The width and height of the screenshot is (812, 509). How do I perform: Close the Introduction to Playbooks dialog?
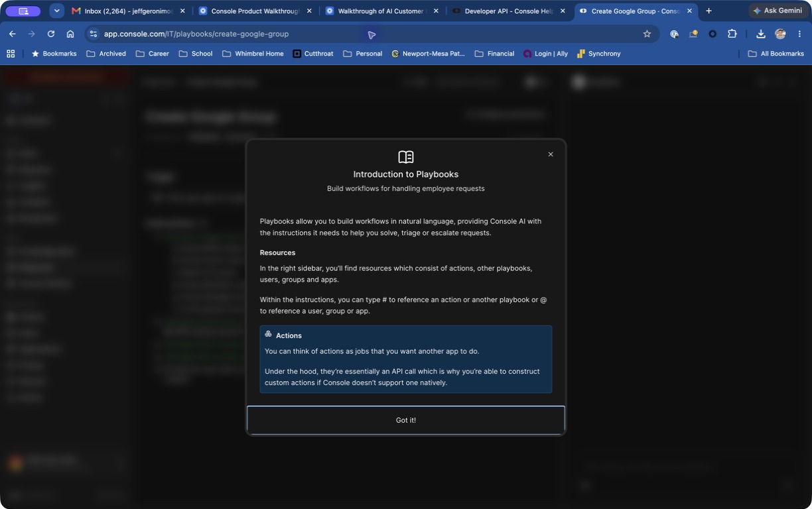tap(551, 154)
